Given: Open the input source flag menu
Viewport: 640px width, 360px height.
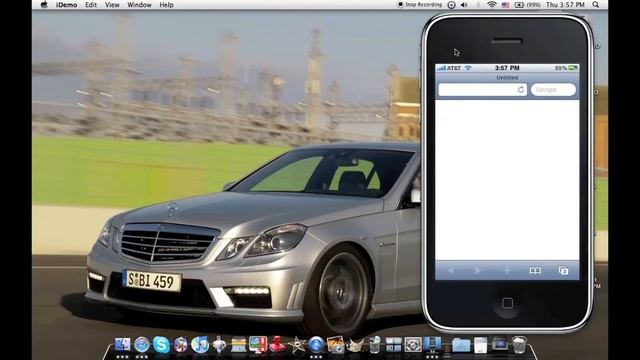Looking at the screenshot, I should click(x=505, y=5).
